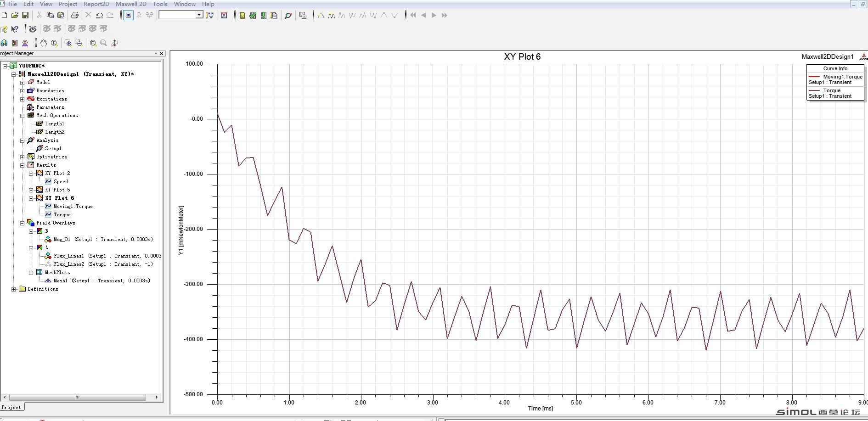Click the Open file folder icon
868x421 pixels.
coord(15,15)
